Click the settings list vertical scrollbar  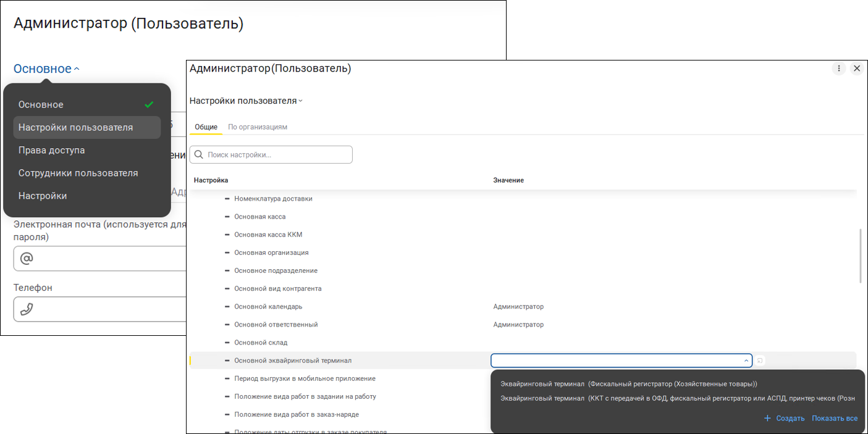pos(860,255)
